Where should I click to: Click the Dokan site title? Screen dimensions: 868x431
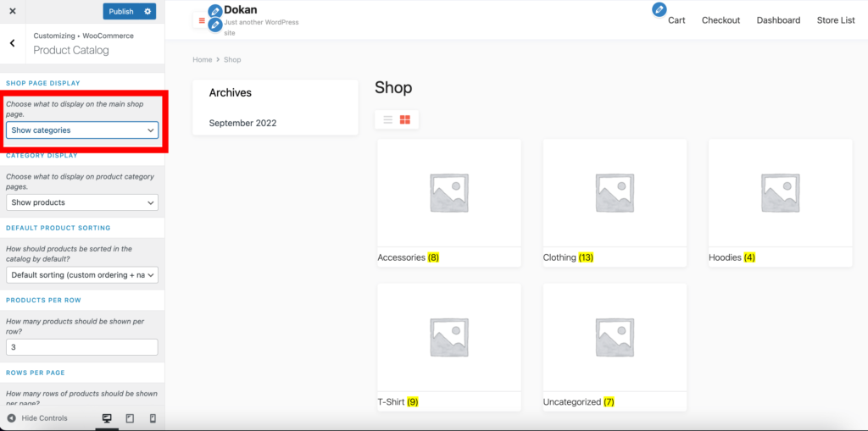click(240, 9)
